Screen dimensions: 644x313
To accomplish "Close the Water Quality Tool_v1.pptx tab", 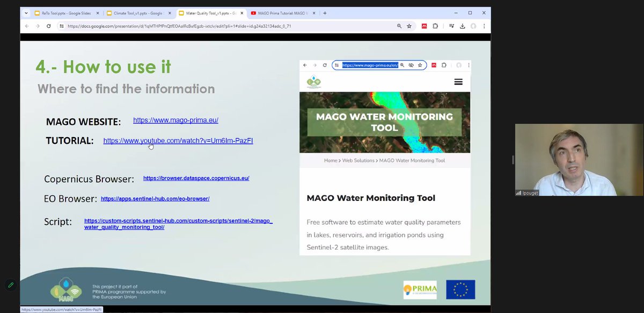I will tap(241, 13).
